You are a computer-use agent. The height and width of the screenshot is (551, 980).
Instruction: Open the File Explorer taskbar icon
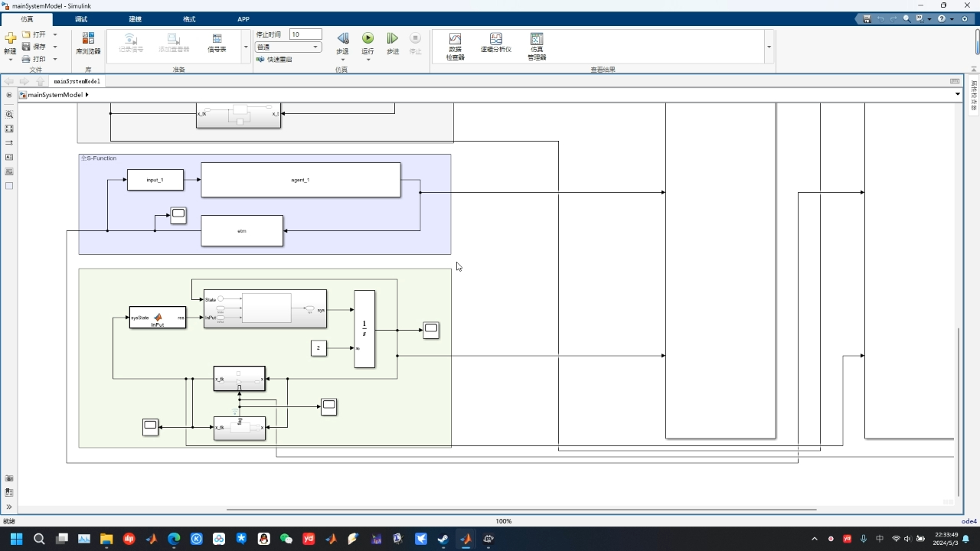pos(106,539)
